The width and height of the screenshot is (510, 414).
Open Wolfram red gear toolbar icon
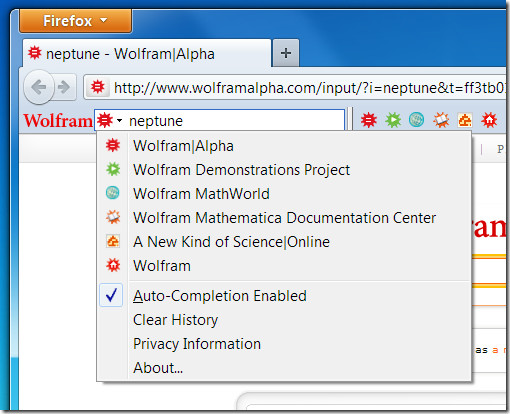pos(489,120)
